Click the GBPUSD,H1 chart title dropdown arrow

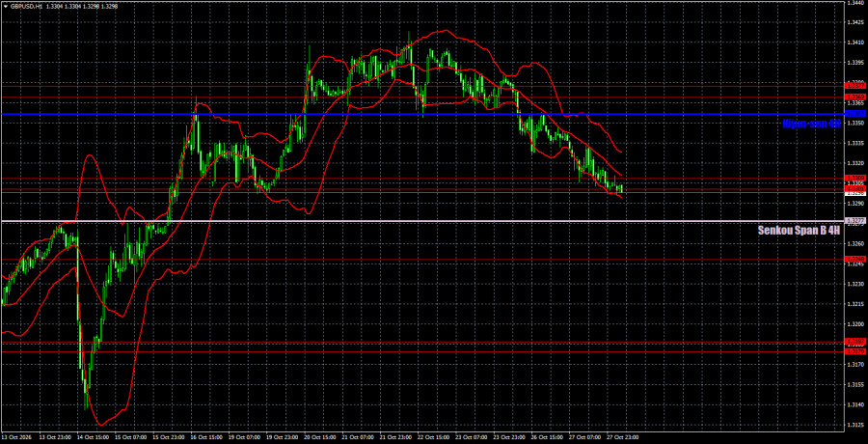coord(5,5)
